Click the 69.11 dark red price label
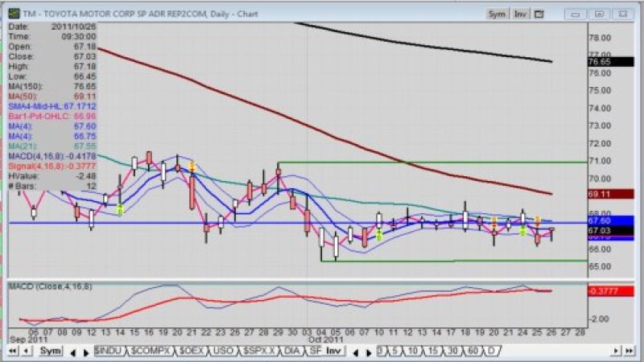The width and height of the screenshot is (644, 362). click(611, 194)
